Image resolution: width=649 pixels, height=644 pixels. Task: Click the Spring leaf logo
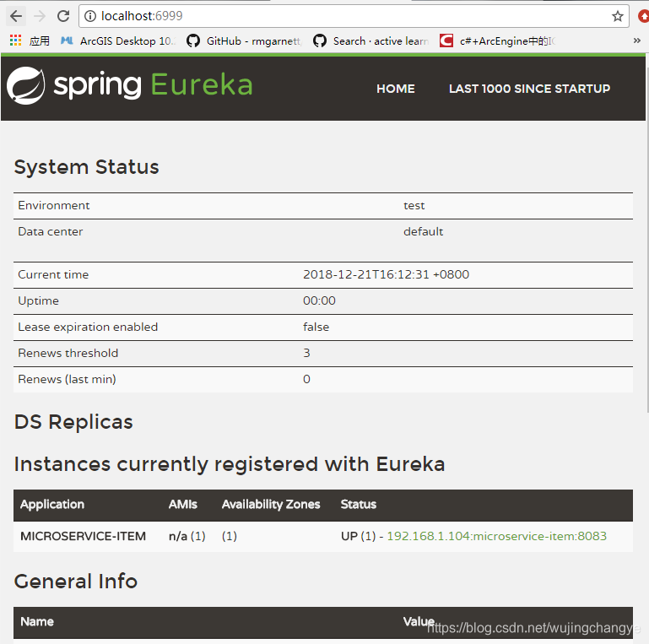click(25, 85)
